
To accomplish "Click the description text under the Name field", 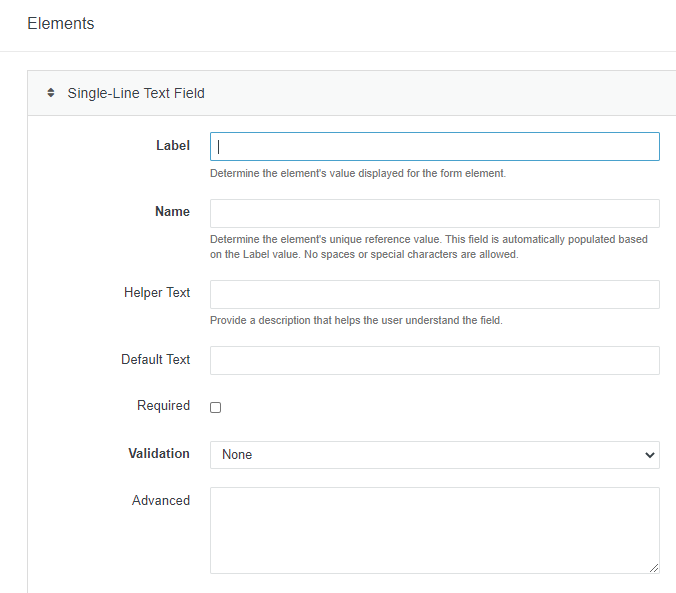I will (428, 247).
